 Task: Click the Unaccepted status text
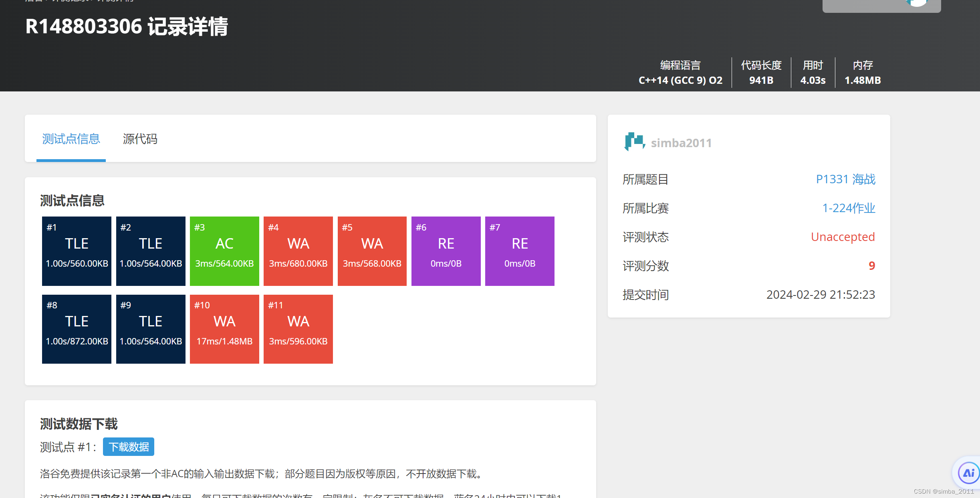[x=842, y=237]
